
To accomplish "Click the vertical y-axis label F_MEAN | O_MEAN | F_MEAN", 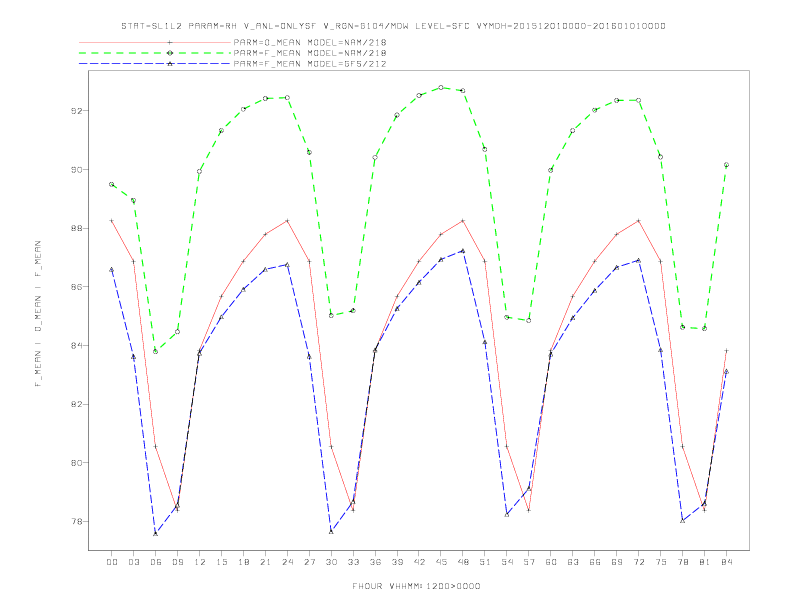I will point(38,314).
